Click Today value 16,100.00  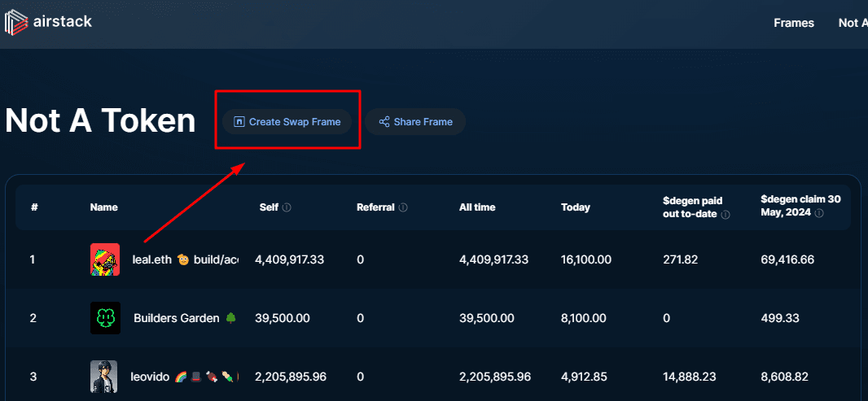tap(586, 259)
